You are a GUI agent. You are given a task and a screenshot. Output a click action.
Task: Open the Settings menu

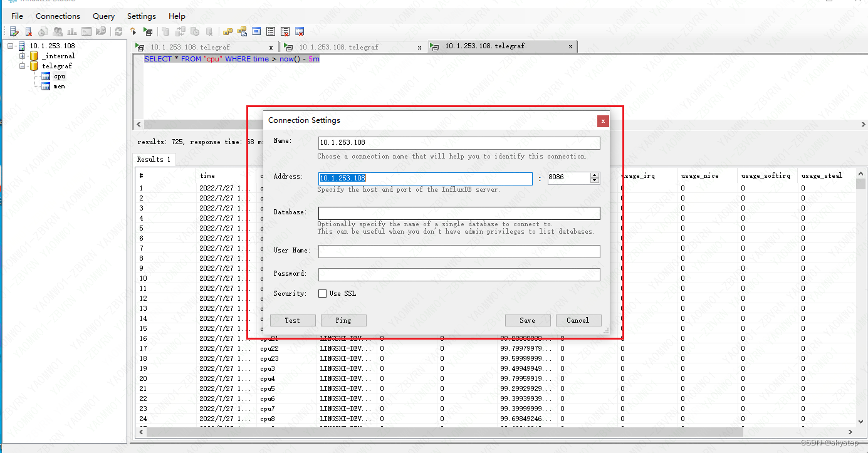[142, 16]
